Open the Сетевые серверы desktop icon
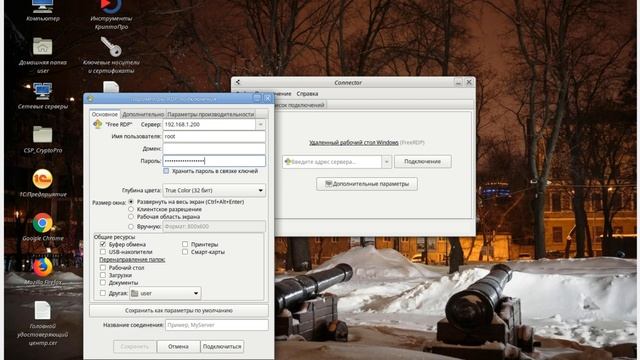The width and height of the screenshot is (640, 360). pyautogui.click(x=42, y=96)
